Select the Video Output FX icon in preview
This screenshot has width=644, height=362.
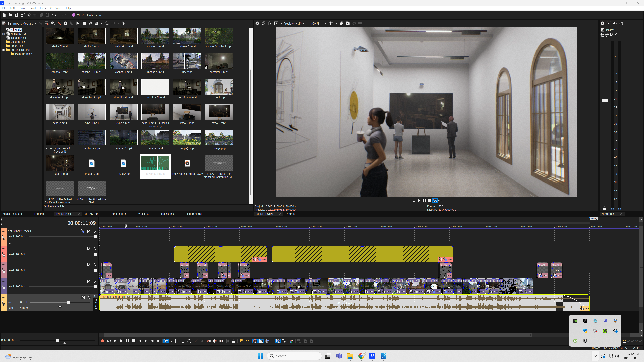click(270, 23)
